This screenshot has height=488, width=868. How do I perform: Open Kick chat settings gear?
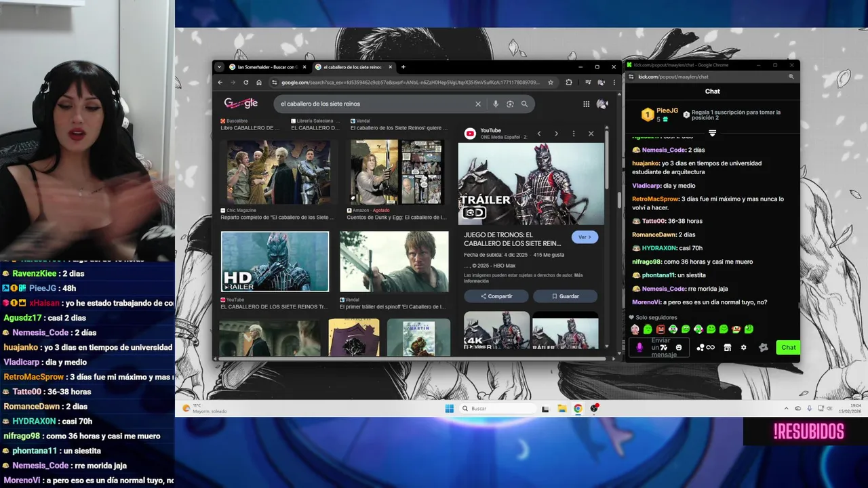point(743,347)
